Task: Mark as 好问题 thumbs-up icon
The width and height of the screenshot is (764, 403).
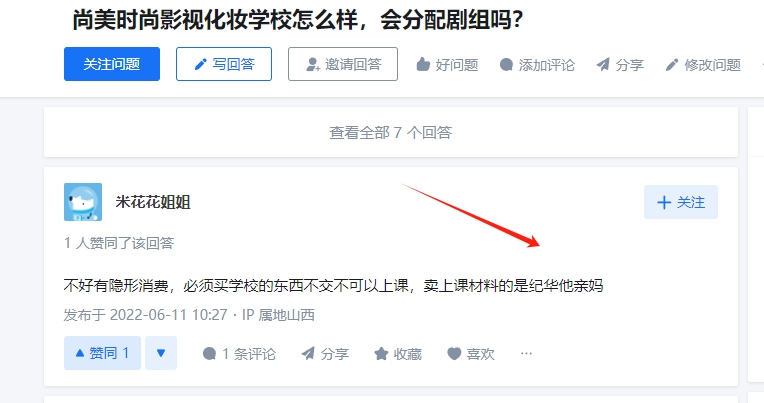Action: (423, 64)
